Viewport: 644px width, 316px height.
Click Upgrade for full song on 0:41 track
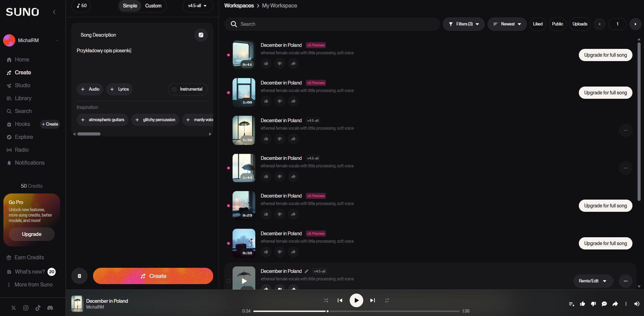click(x=606, y=55)
